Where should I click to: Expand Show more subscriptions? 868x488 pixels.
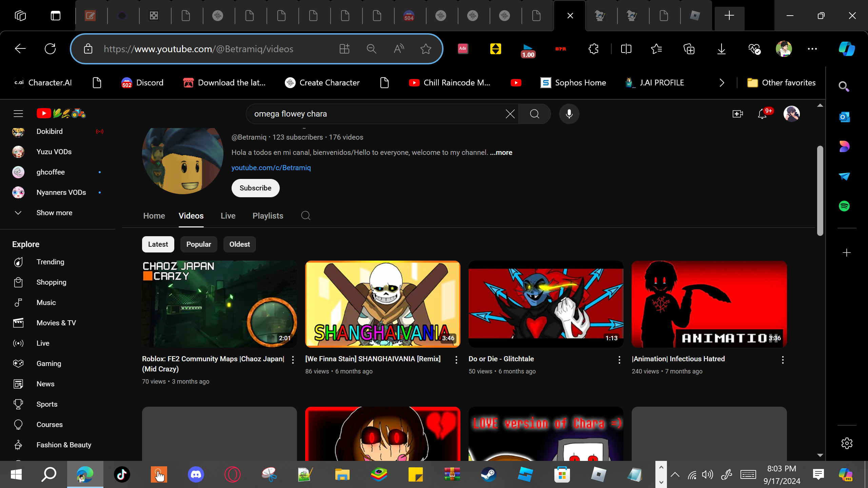pyautogui.click(x=54, y=213)
